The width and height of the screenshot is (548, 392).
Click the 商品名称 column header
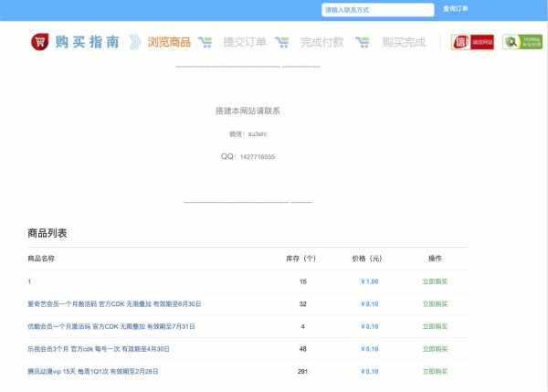41,259
